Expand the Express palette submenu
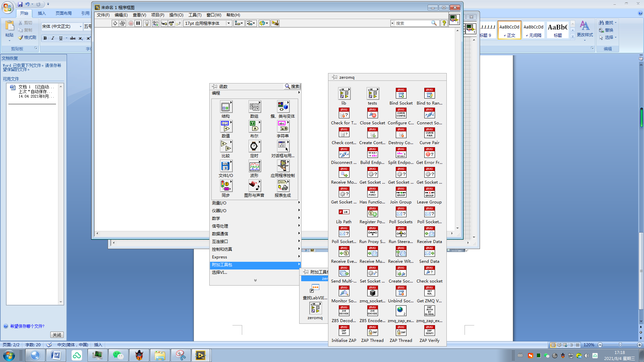Viewport: 644px width, 362px height. coord(220,257)
